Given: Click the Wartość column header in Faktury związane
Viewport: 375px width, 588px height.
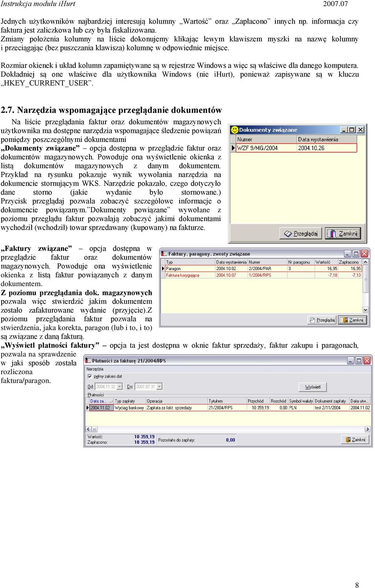Looking at the screenshot, I should [x=326, y=262].
